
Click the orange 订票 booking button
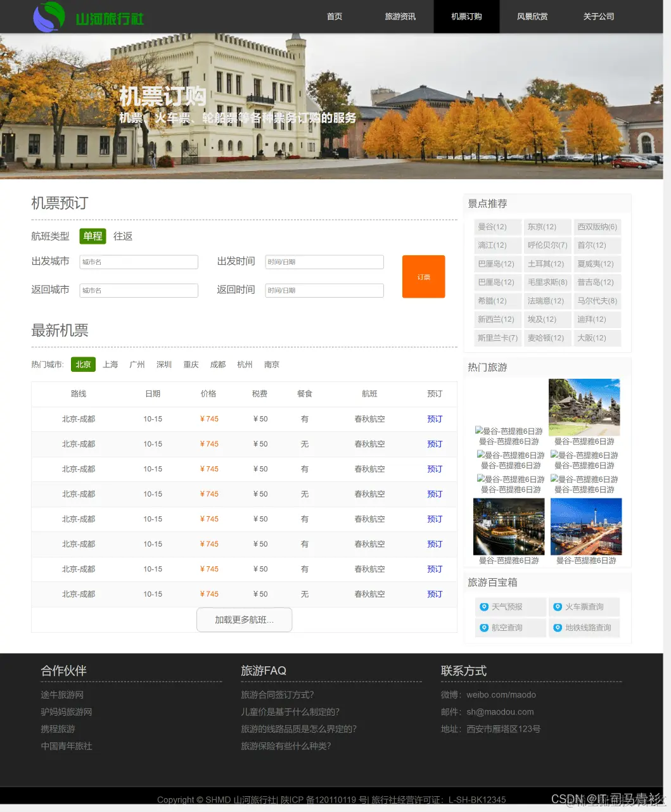coord(423,276)
